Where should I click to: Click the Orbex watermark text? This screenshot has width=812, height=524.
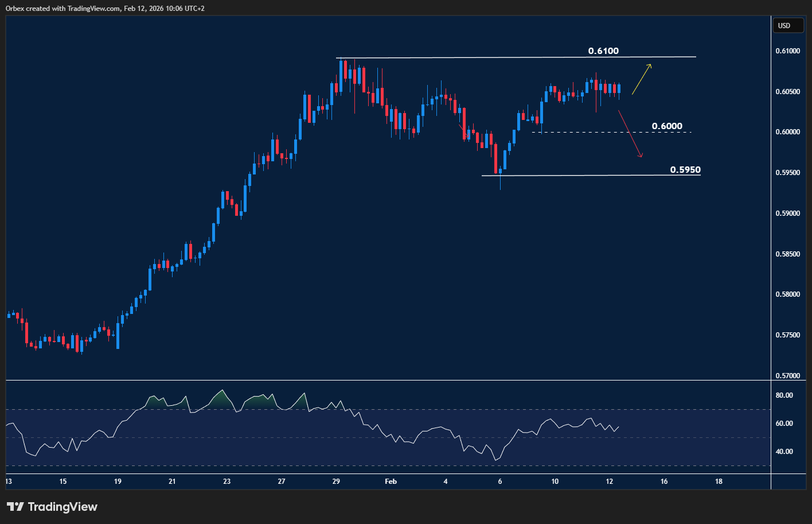point(14,9)
